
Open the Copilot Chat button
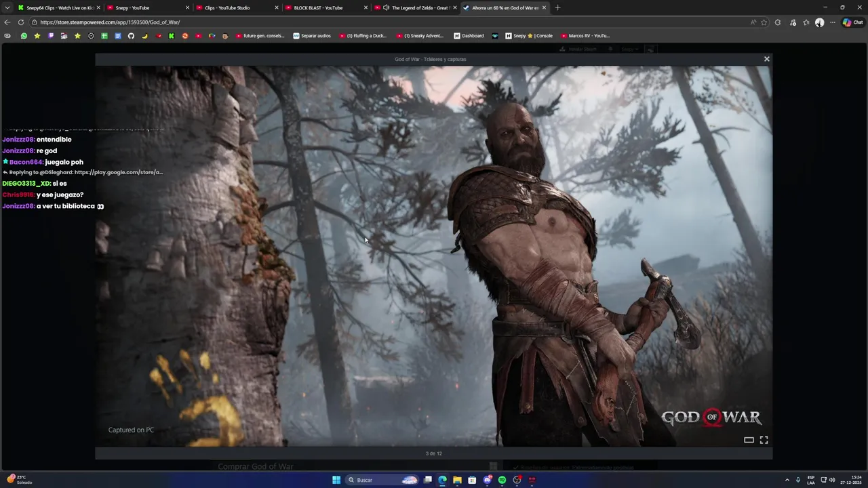tap(852, 22)
